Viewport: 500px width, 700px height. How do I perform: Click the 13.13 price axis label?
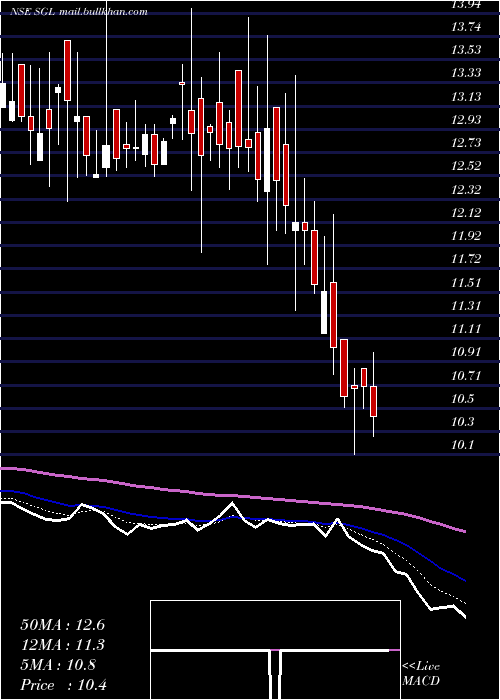coord(466,96)
